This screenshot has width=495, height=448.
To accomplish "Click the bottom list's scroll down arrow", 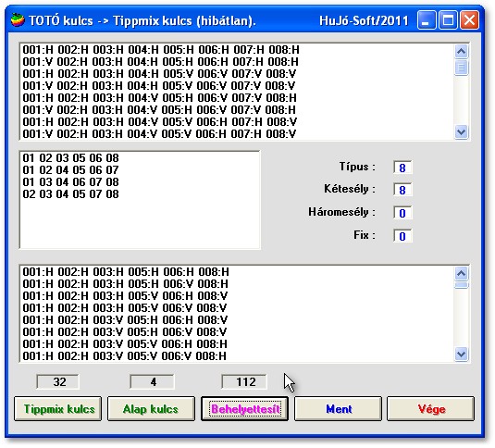I will click(461, 355).
